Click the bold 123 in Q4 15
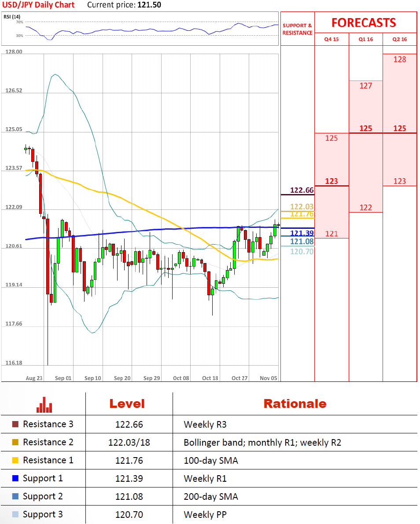The width and height of the screenshot is (420, 524). pos(332,181)
